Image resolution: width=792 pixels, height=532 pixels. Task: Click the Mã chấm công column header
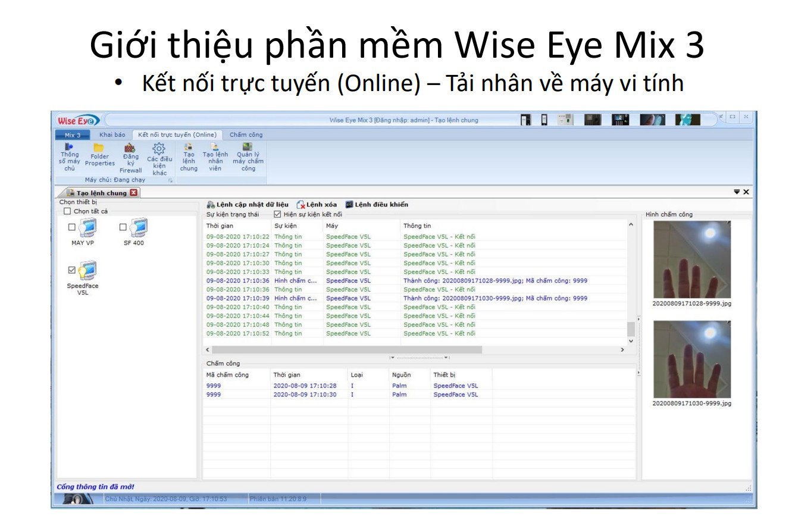pyautogui.click(x=237, y=375)
